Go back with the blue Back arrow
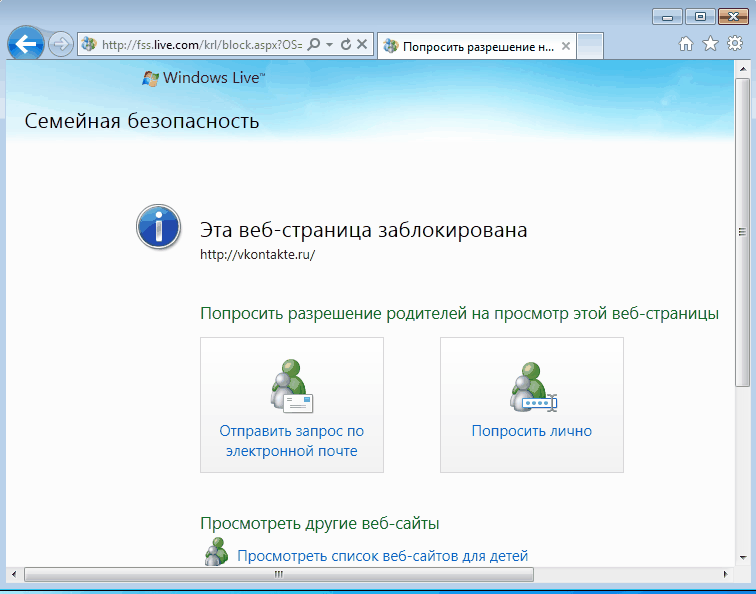756x594 pixels. (26, 44)
